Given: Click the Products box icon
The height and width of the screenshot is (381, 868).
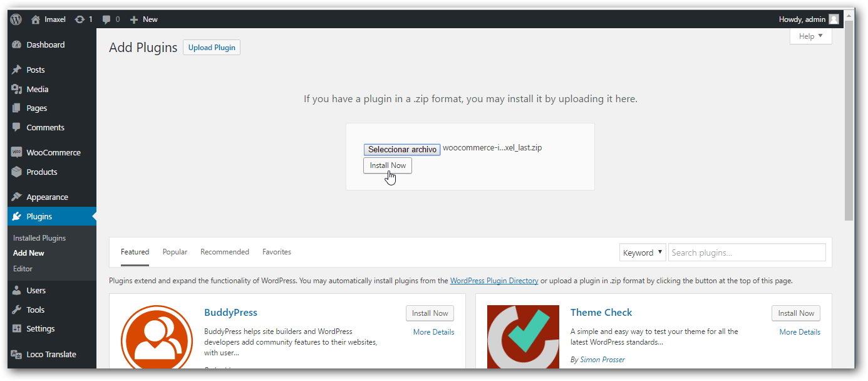Looking at the screenshot, I should pos(17,172).
